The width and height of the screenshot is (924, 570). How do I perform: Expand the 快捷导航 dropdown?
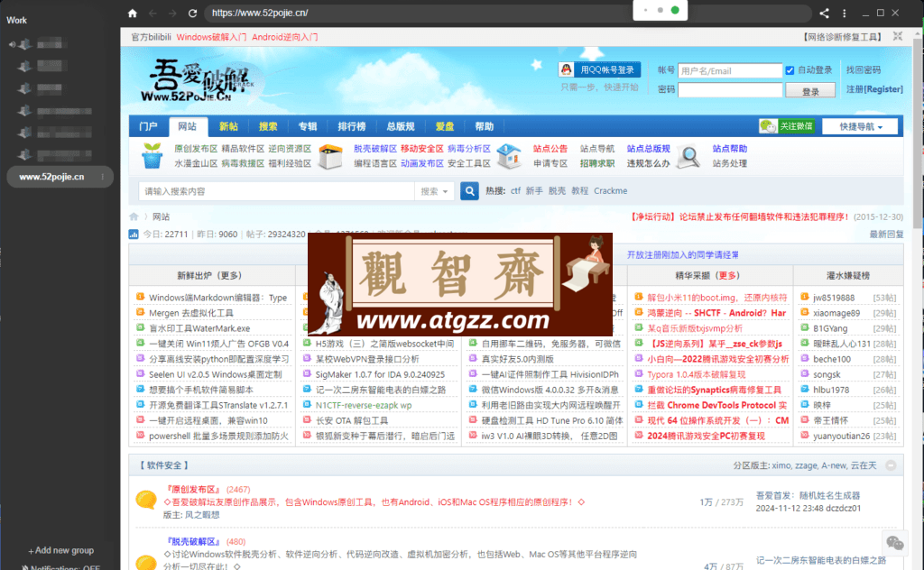(x=860, y=126)
